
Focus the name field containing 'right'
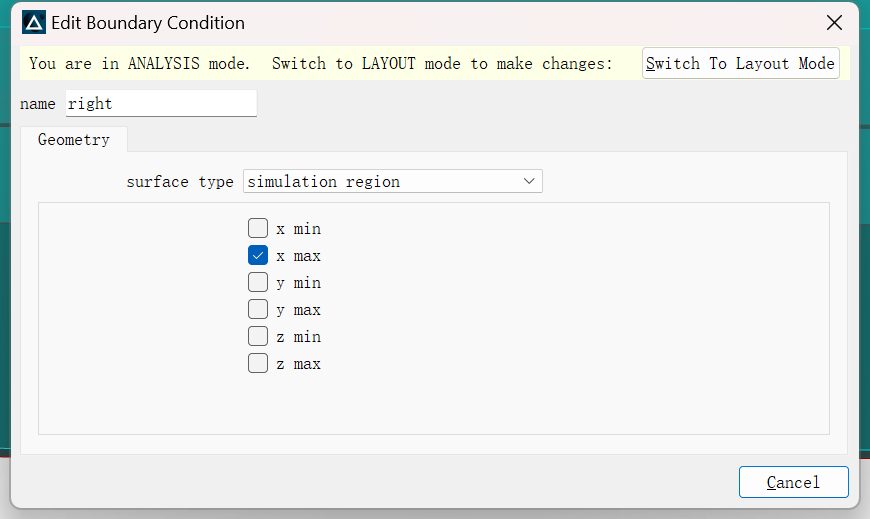point(161,103)
